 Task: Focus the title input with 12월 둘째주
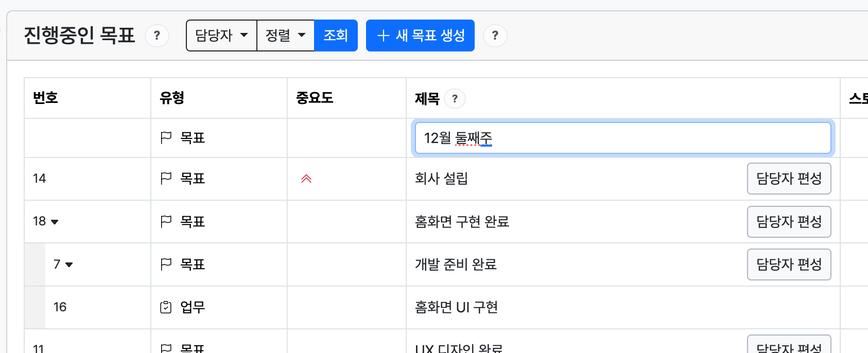pyautogui.click(x=623, y=138)
